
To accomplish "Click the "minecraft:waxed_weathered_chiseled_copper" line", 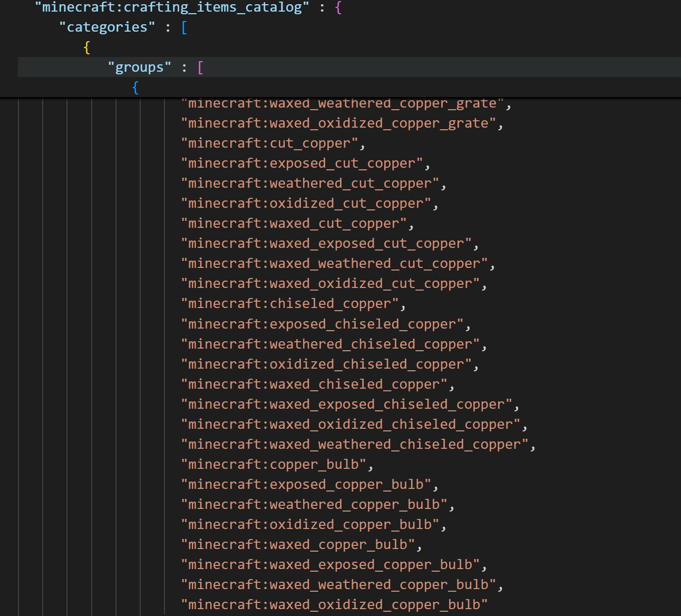I will coord(355,445).
